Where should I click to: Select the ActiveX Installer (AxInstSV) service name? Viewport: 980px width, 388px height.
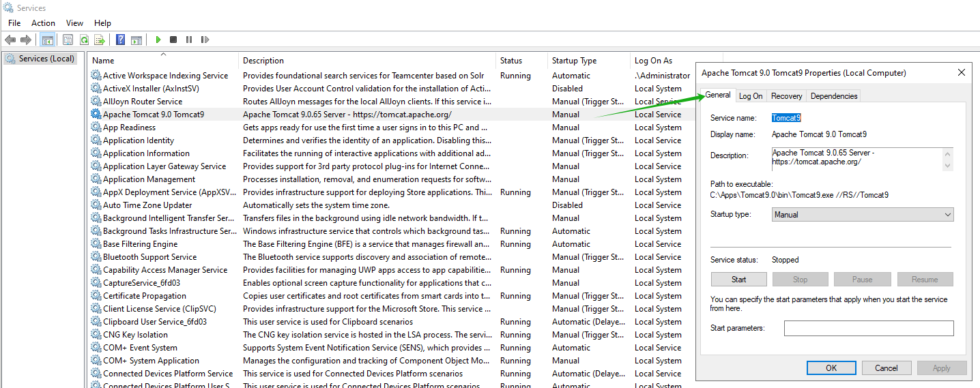point(151,89)
